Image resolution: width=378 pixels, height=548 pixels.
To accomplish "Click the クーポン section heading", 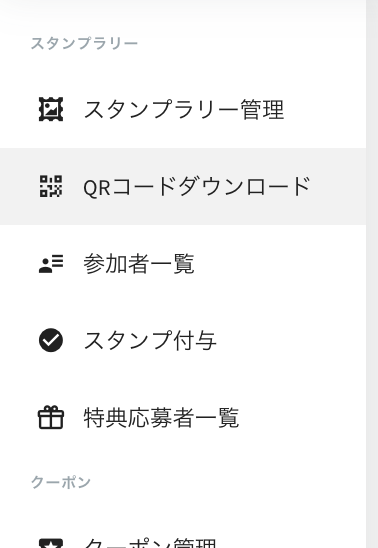I will pyautogui.click(x=61, y=482).
